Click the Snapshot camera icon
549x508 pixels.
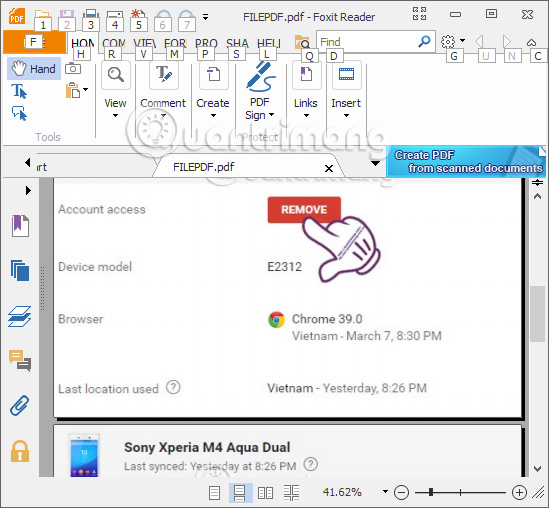tap(73, 69)
